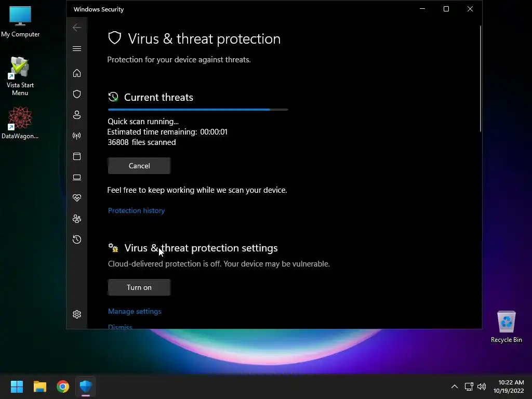The width and height of the screenshot is (532, 399).
Task: Open Firewall & network protection icon
Action: coord(77,136)
